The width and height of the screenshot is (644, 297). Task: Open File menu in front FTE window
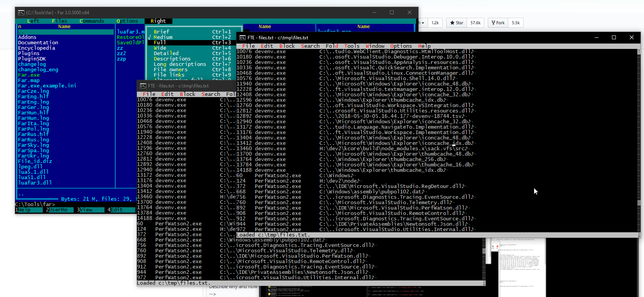pyautogui.click(x=248, y=46)
